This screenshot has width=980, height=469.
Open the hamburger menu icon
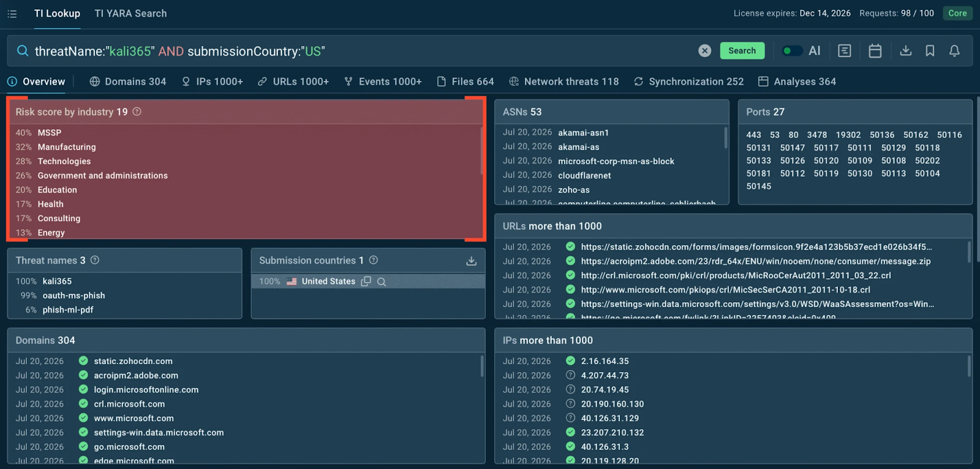click(x=12, y=13)
